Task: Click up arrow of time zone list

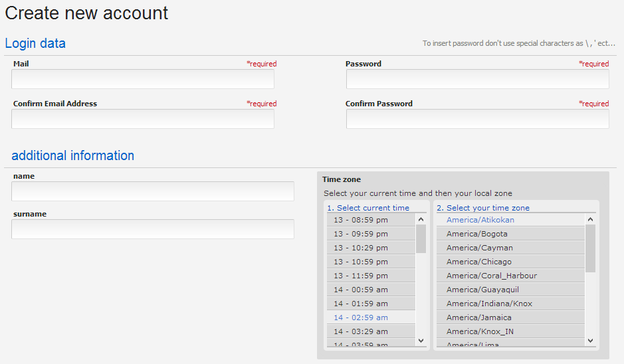Action: (591, 220)
